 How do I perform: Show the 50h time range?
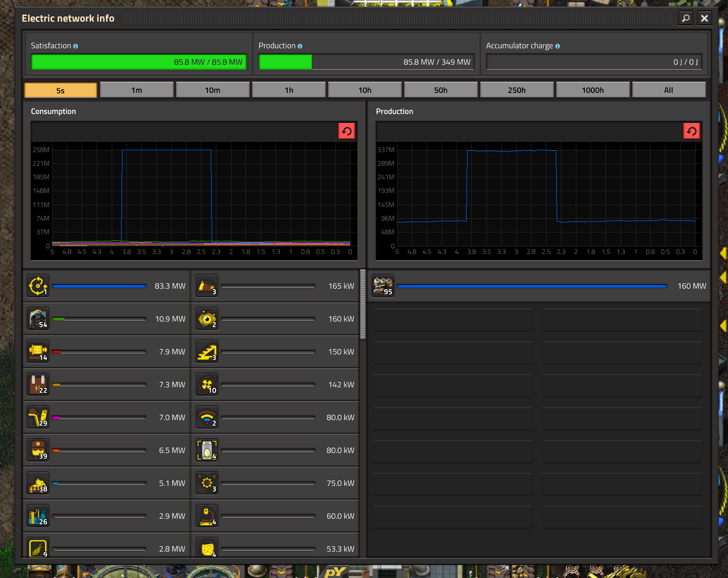pos(441,90)
